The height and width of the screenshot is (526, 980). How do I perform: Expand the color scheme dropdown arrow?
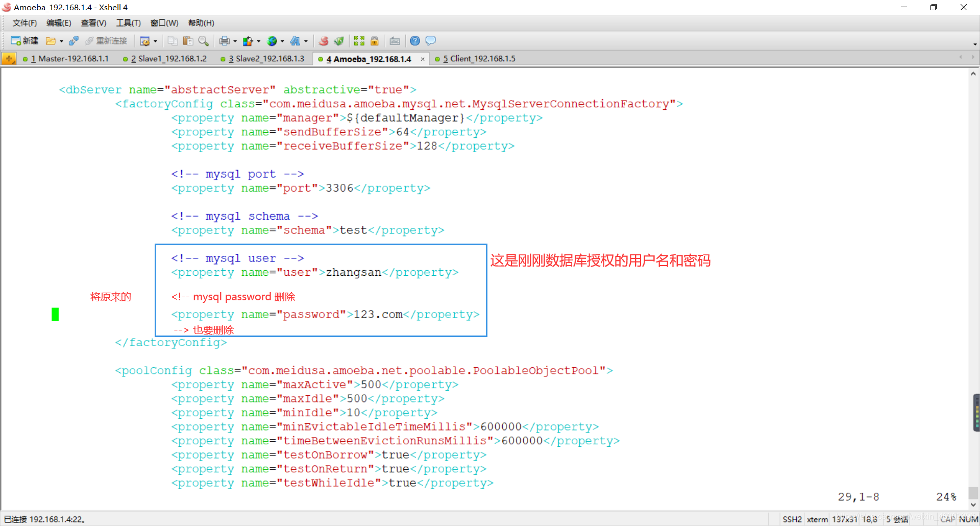pos(259,41)
